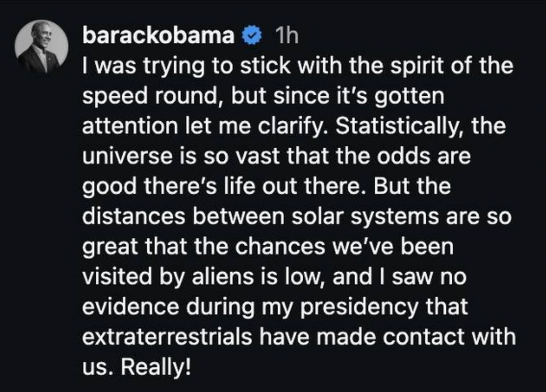546x392 pixels.
Task: Click the barackobama username link
Action: tap(158, 36)
